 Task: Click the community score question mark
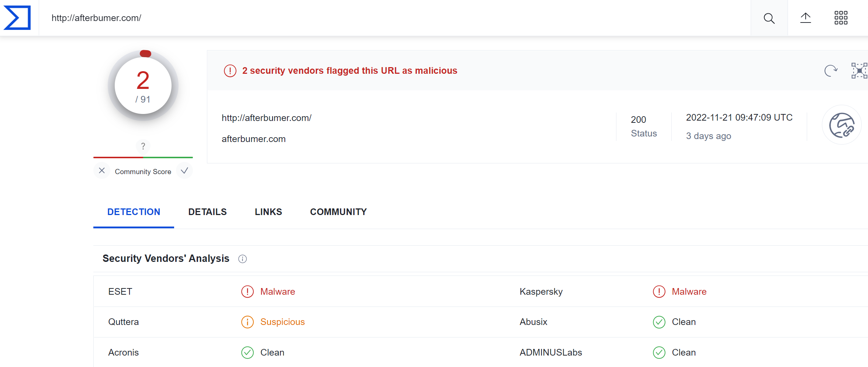143,146
